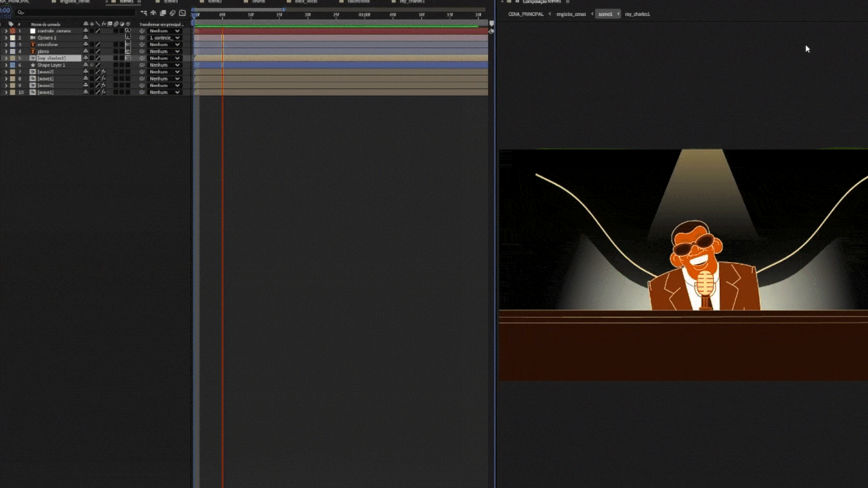Enable motion blur for the composition

172,13
